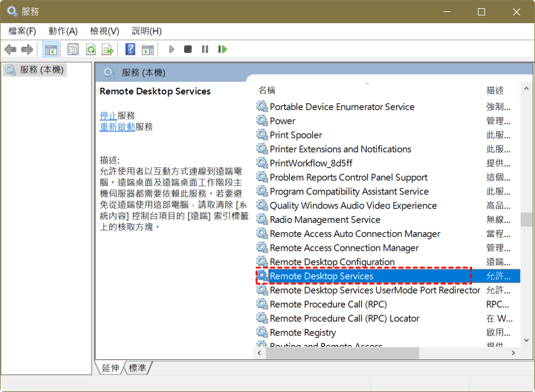
Task: Click the Refresh toolbar icon
Action: point(91,49)
